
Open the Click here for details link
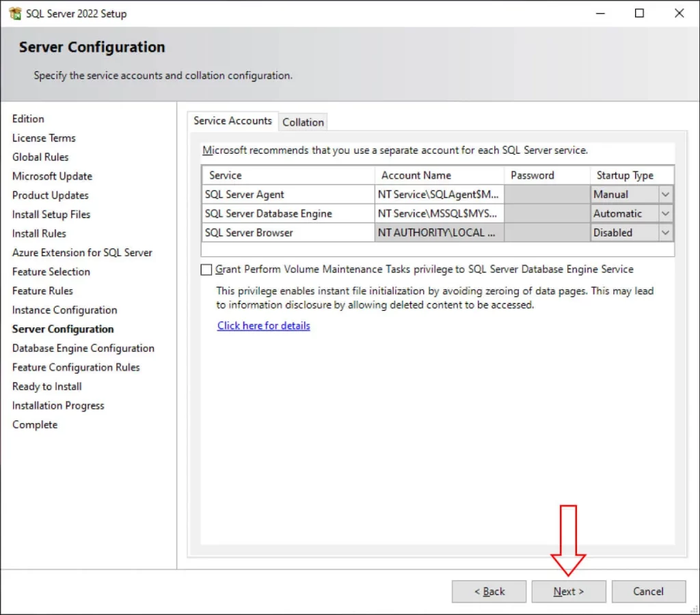tap(263, 325)
